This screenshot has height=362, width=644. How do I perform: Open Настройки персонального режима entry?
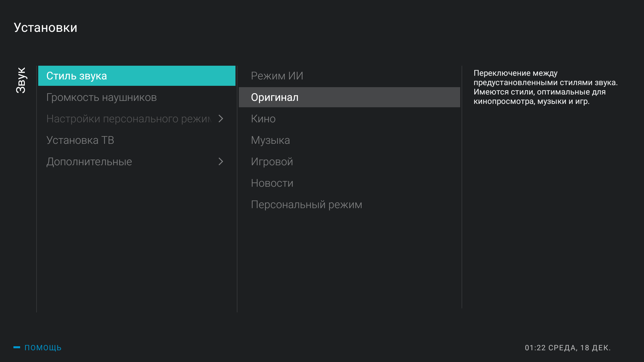129,119
